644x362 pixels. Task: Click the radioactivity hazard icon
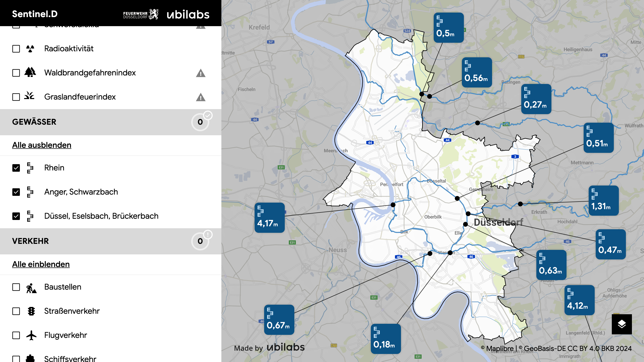pos(30,49)
